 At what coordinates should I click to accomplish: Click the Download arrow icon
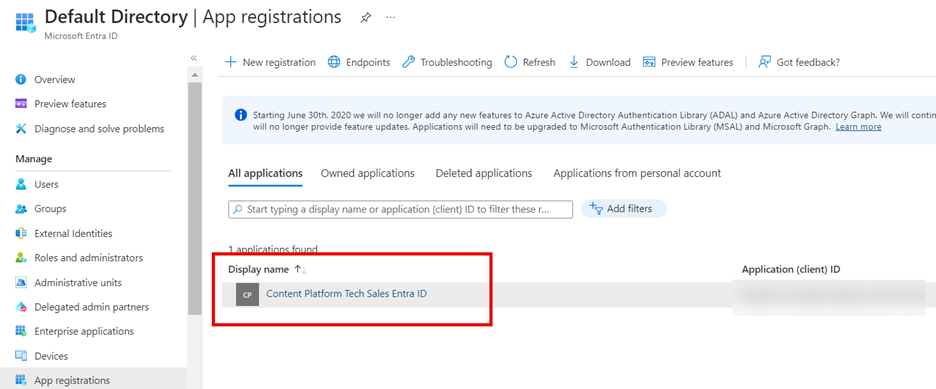pyautogui.click(x=574, y=62)
